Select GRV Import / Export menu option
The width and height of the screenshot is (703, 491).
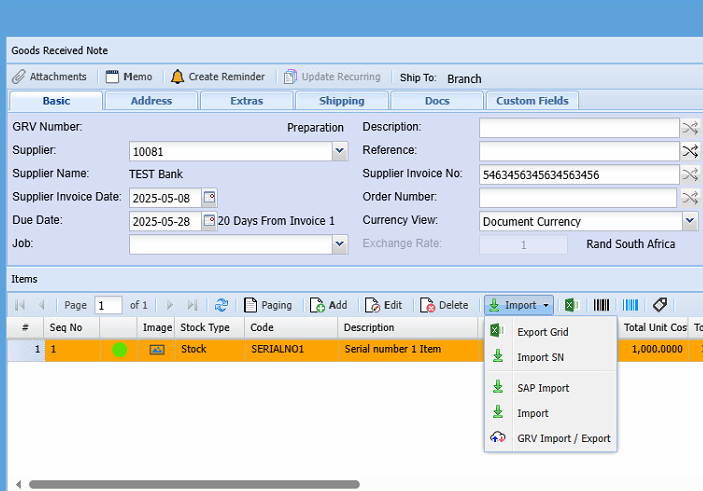(x=563, y=438)
